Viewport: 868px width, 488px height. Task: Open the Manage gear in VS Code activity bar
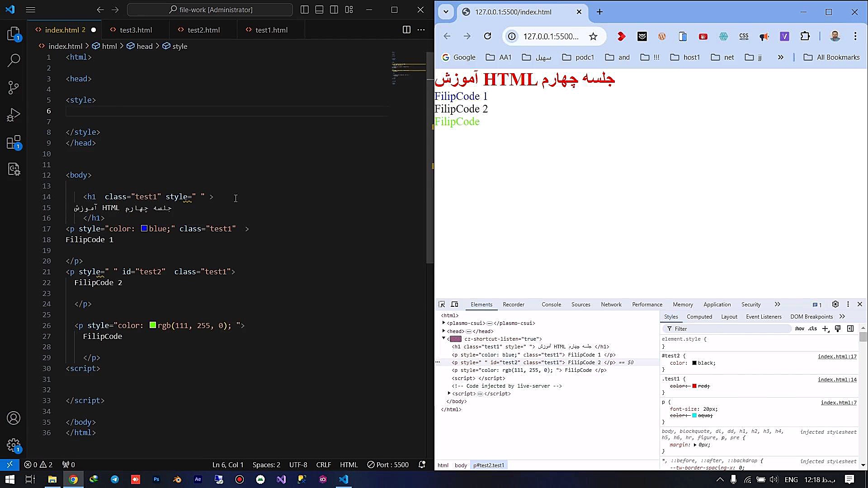tap(14, 446)
